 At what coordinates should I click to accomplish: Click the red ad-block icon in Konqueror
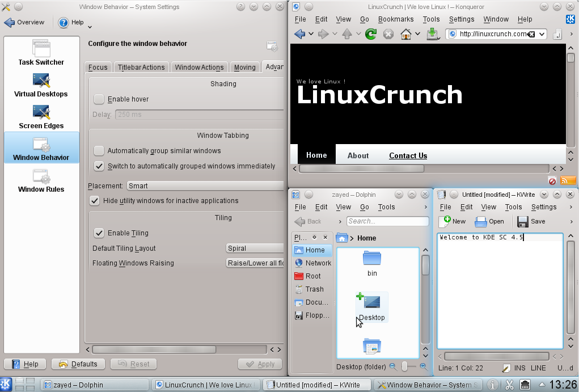coord(552,180)
